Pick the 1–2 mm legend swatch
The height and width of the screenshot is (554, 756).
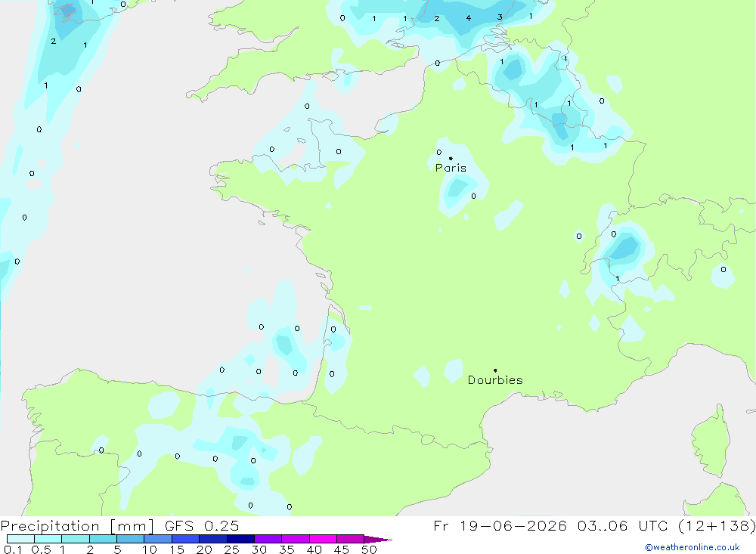pyautogui.click(x=76, y=539)
